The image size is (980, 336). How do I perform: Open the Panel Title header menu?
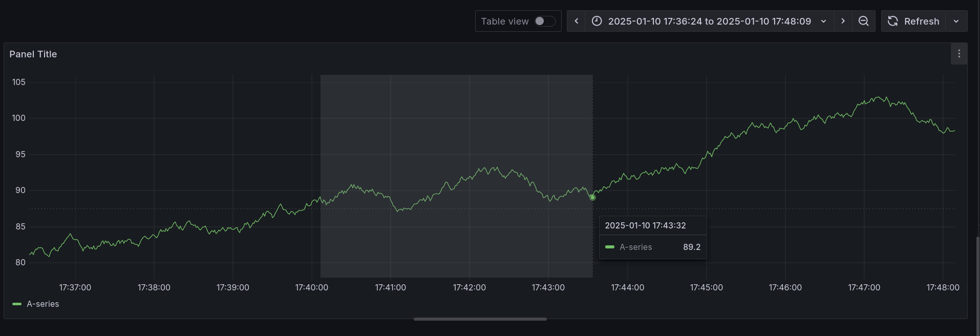[x=33, y=54]
